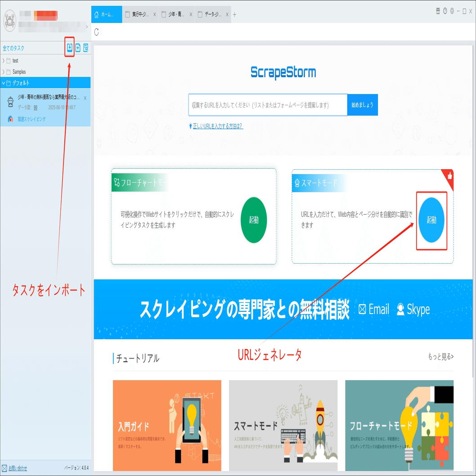Image resolution: width=476 pixels, height=476 pixels.
Task: Click the チュートリアル section heading
Action: click(x=138, y=358)
